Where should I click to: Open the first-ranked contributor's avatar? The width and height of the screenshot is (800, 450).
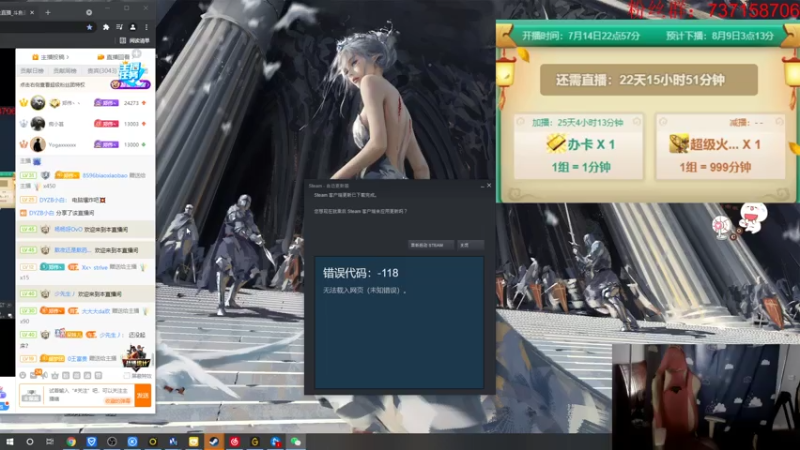(38, 103)
